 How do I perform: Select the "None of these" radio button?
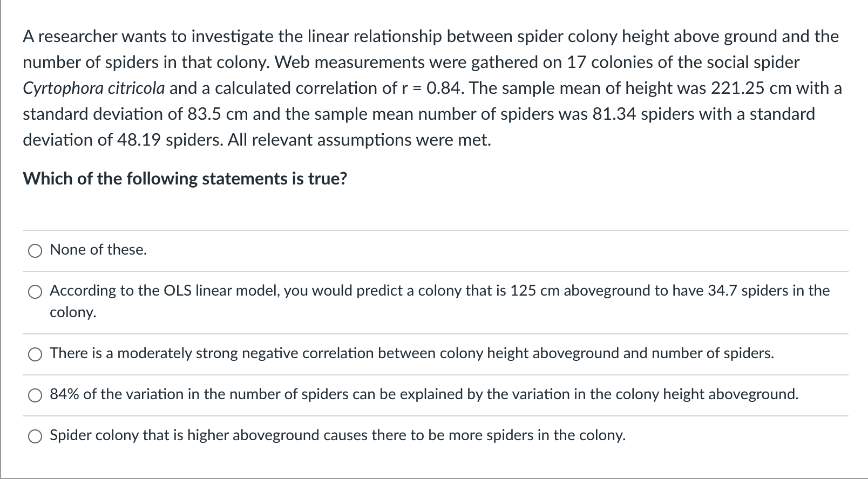click(35, 250)
